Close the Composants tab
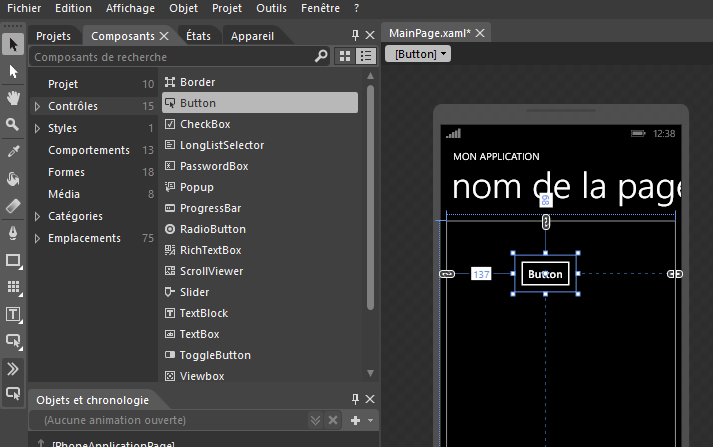This screenshot has height=447, width=713. 164,36
